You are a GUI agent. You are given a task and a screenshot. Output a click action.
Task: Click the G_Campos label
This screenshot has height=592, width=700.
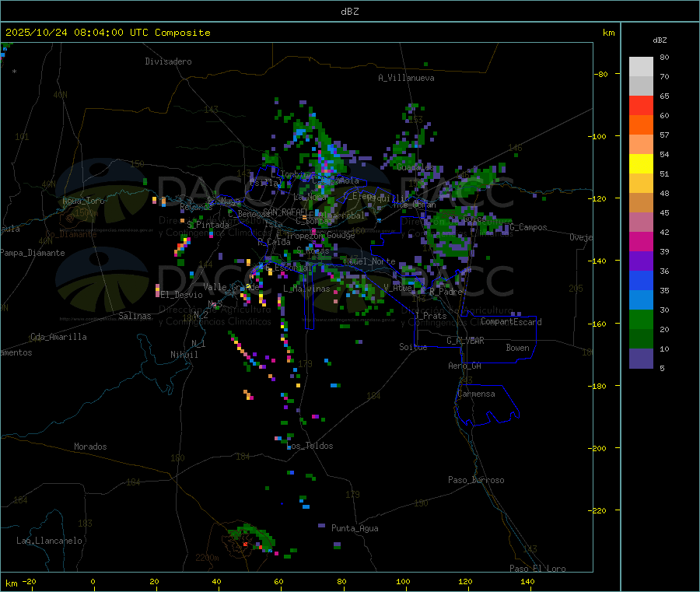(528, 227)
